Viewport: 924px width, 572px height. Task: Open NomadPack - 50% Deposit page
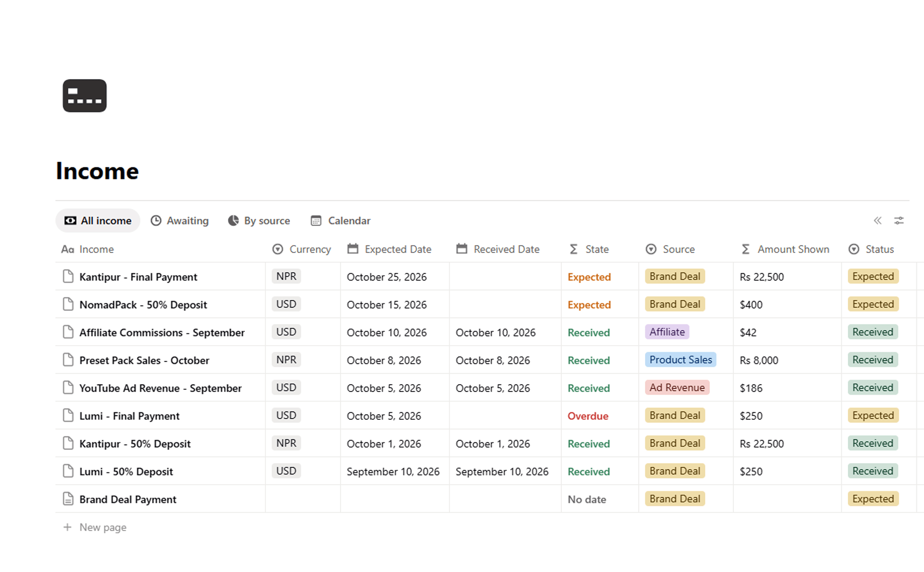[143, 305]
